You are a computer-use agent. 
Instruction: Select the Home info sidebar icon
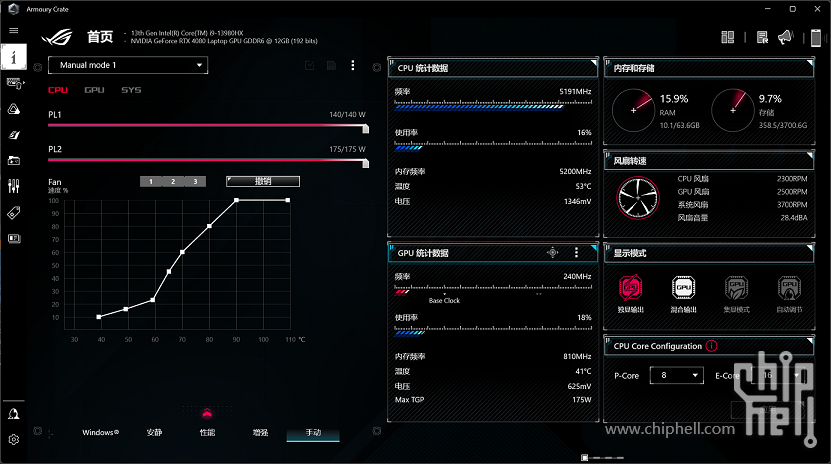click(14, 57)
